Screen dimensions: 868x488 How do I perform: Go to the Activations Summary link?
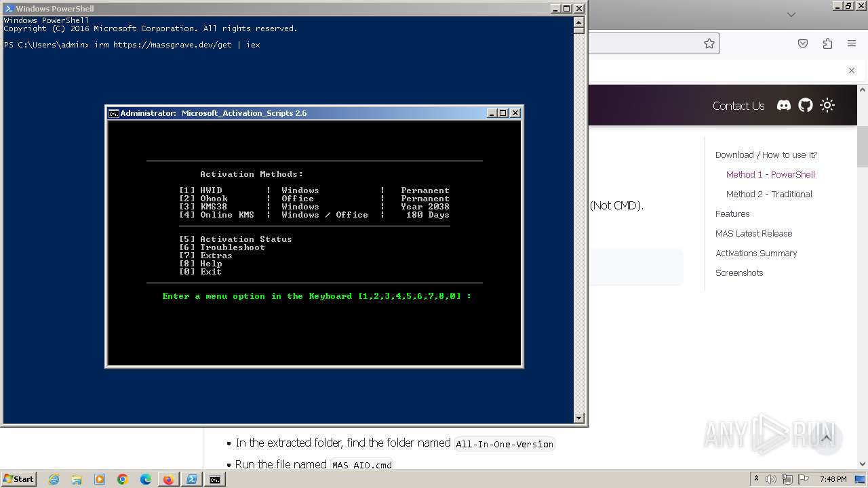click(x=756, y=253)
